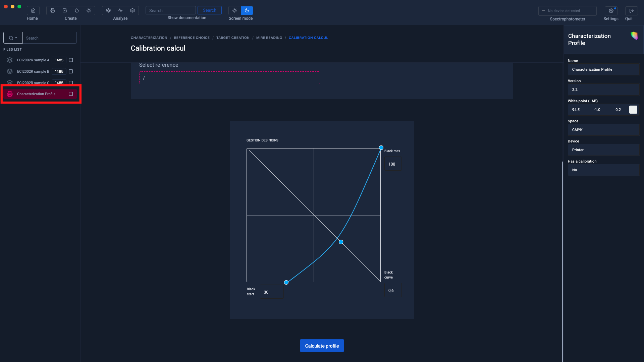Check the ECI2002R sample B checkbox
The width and height of the screenshot is (644, 362).
point(71,71)
